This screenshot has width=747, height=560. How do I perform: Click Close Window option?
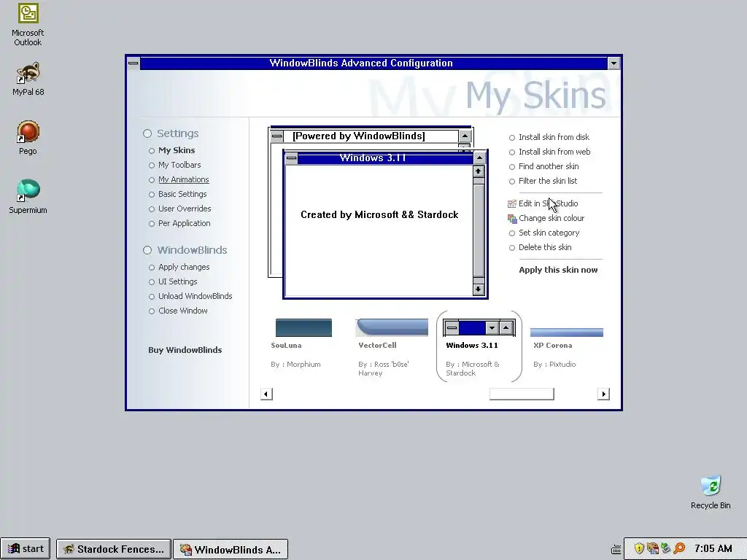click(182, 311)
